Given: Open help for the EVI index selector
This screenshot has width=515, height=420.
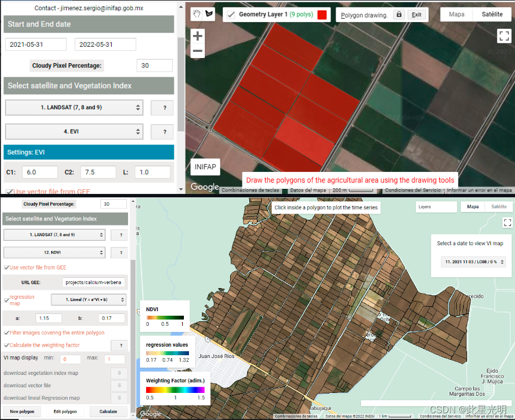Looking at the screenshot, I should point(164,132).
